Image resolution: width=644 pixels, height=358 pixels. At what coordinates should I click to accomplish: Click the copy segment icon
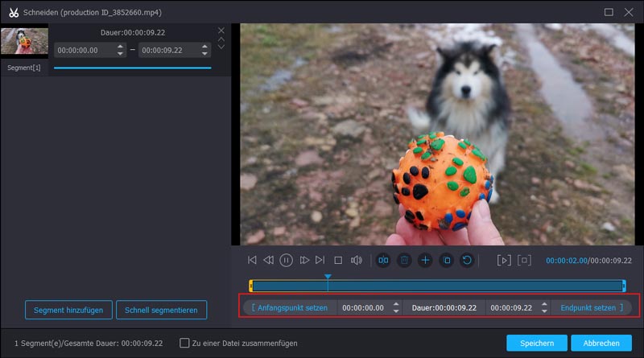pos(446,260)
